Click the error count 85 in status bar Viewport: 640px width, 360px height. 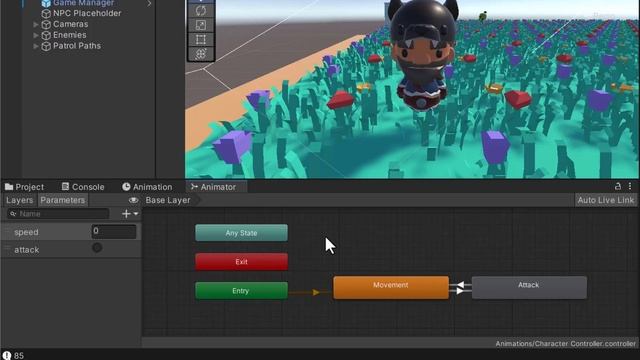pyautogui.click(x=19, y=356)
